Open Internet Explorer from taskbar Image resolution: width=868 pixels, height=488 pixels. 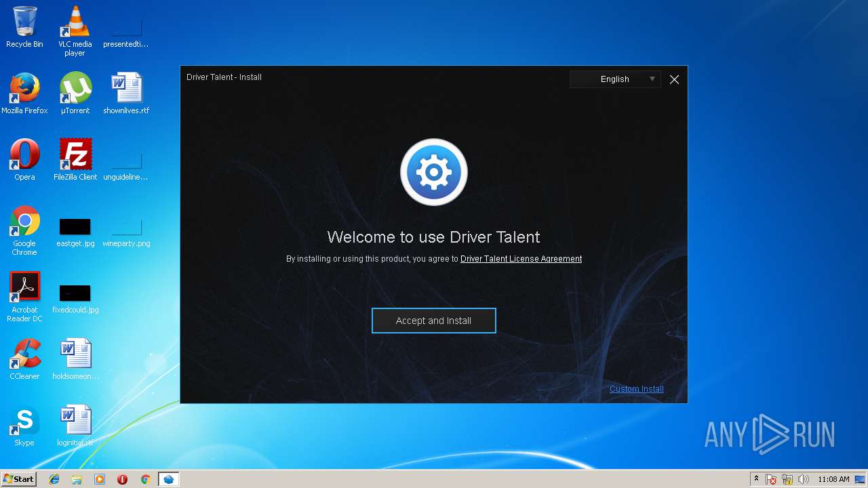pyautogui.click(x=54, y=479)
